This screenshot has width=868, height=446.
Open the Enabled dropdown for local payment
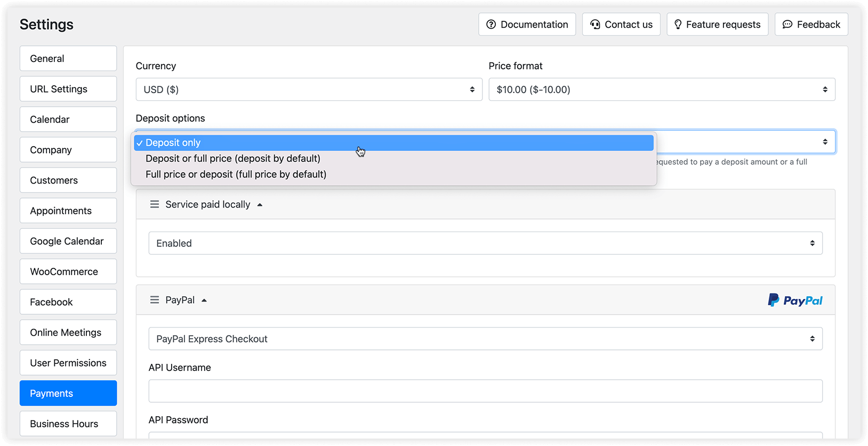(485, 243)
